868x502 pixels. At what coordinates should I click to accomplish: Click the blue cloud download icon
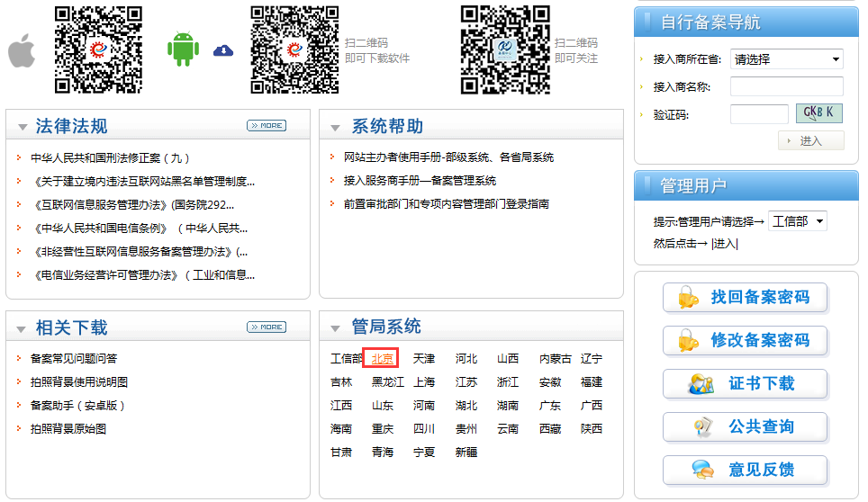coord(222,50)
